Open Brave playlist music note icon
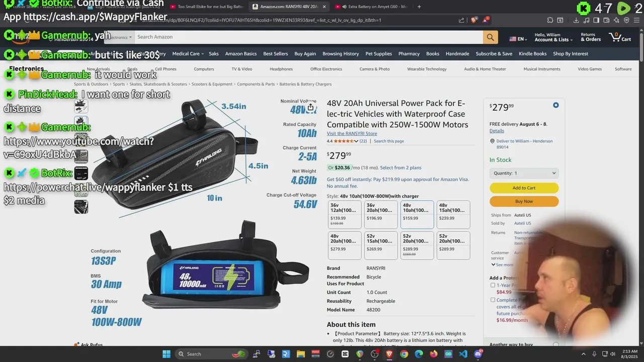Viewport: 644px width, 362px height. point(586,20)
